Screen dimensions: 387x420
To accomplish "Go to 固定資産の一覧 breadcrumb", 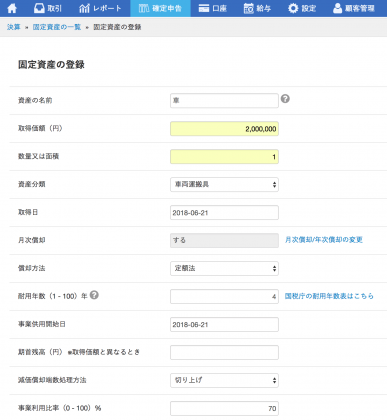I will pos(57,27).
